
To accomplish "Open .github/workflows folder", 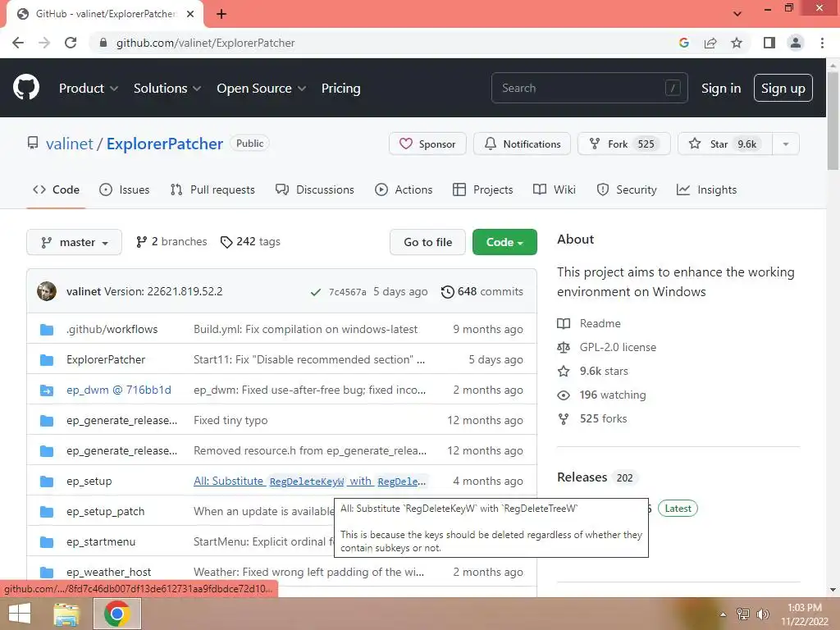I will (x=112, y=329).
